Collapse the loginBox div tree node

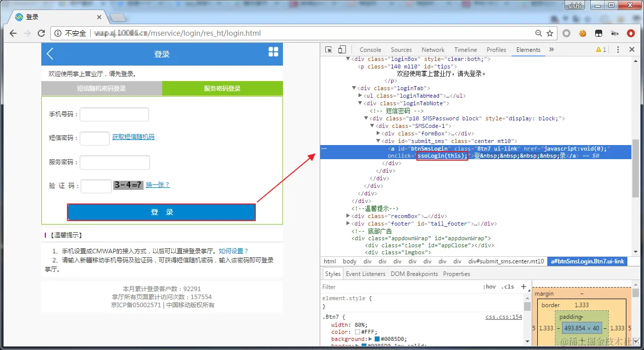coord(348,59)
